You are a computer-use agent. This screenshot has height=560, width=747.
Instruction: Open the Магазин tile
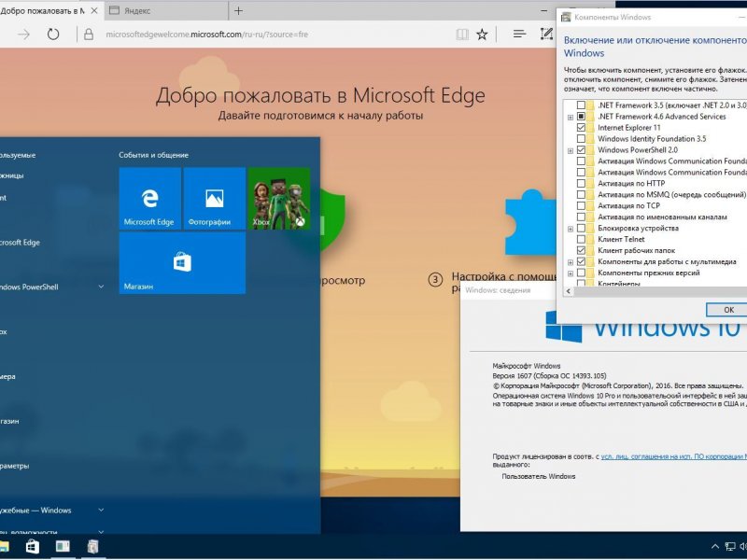pyautogui.click(x=182, y=263)
